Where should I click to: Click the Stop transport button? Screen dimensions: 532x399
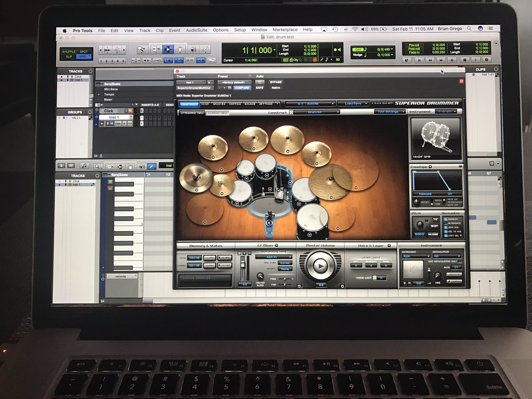464,59
